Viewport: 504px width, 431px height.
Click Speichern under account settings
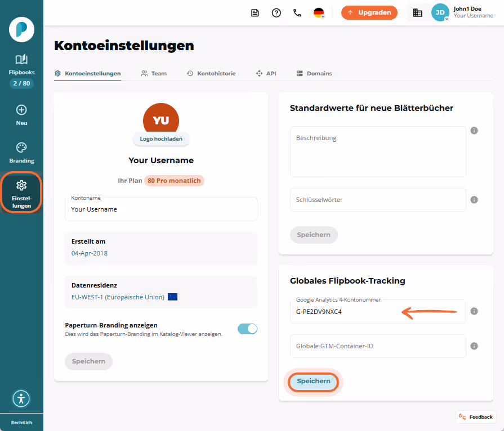(x=89, y=361)
